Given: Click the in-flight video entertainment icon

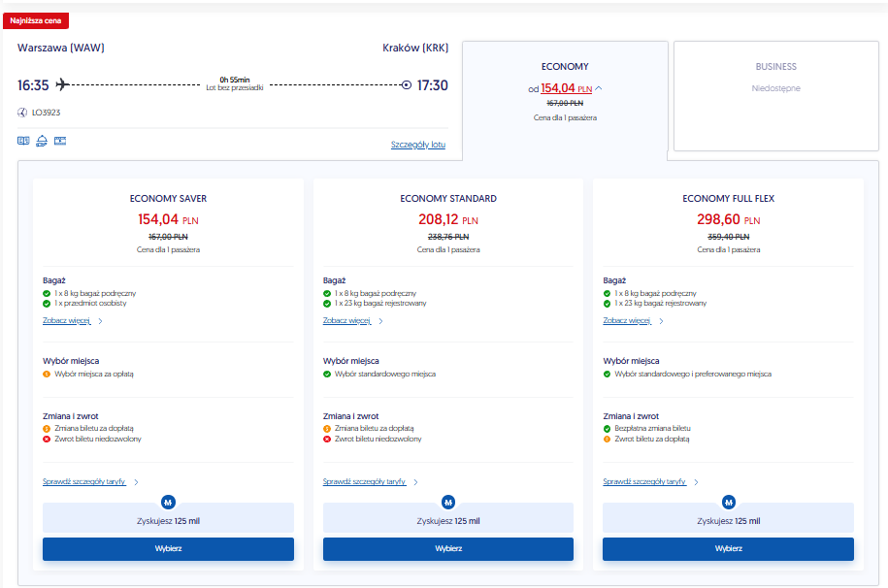Looking at the screenshot, I should coord(60,141).
